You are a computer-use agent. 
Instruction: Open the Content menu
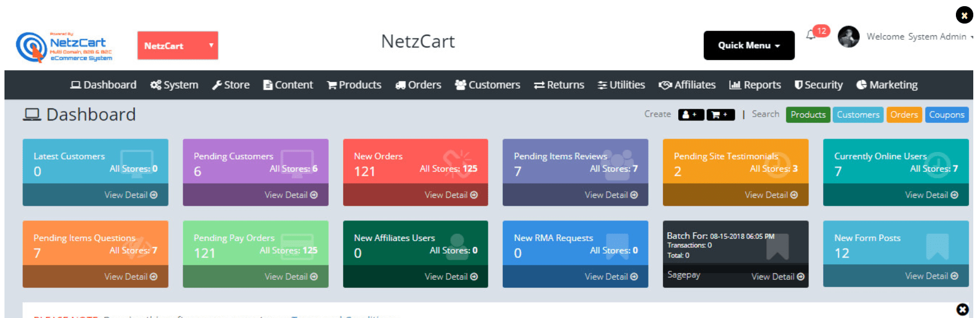[x=288, y=85]
